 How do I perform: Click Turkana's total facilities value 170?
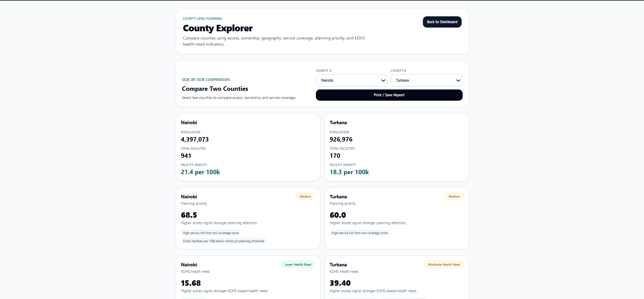coord(335,156)
